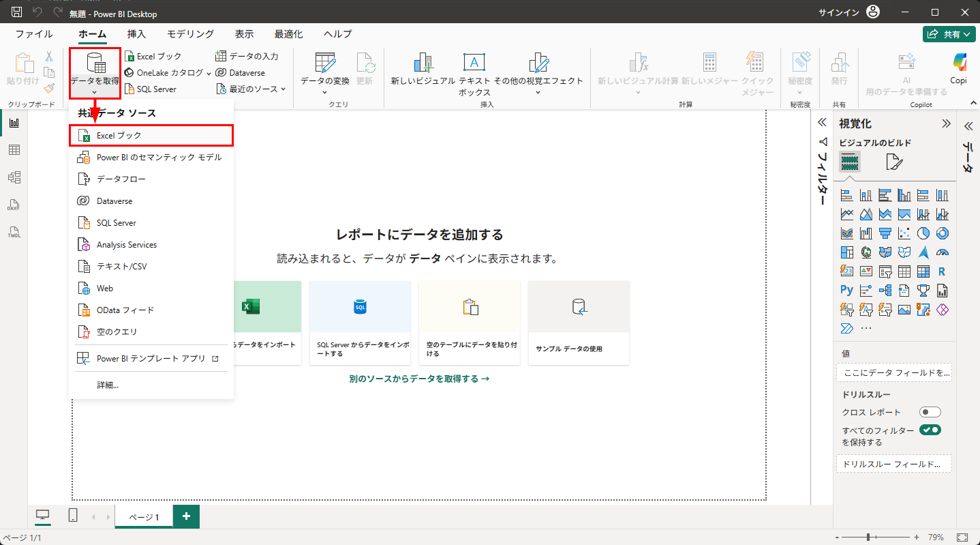
Task: Switch to Report view in left sidebar
Action: [x=14, y=123]
